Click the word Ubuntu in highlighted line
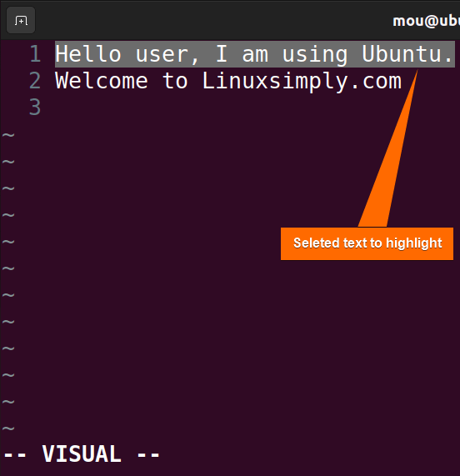The image size is (460, 476). tap(402, 54)
